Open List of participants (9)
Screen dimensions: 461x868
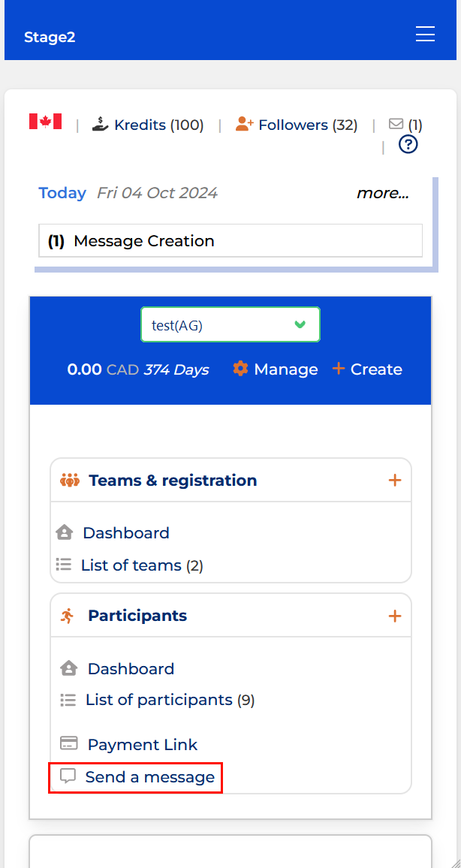click(x=170, y=700)
